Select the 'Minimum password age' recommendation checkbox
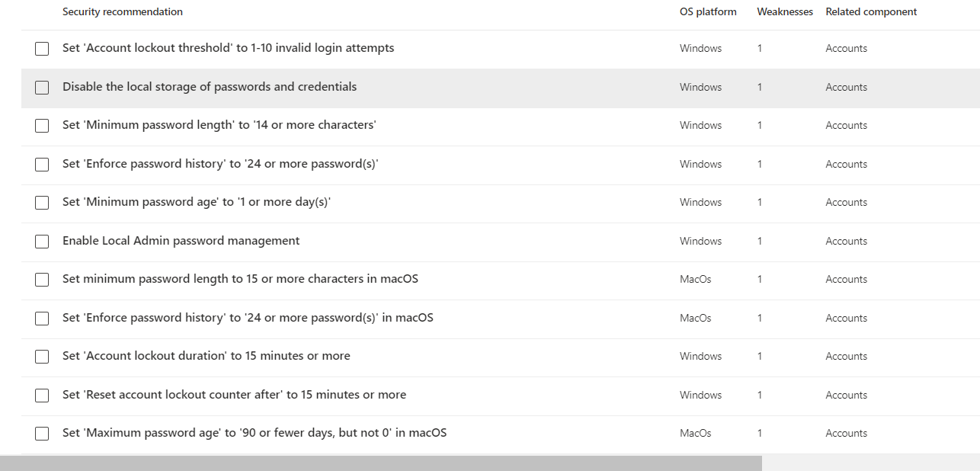The width and height of the screenshot is (980, 471). [42, 202]
